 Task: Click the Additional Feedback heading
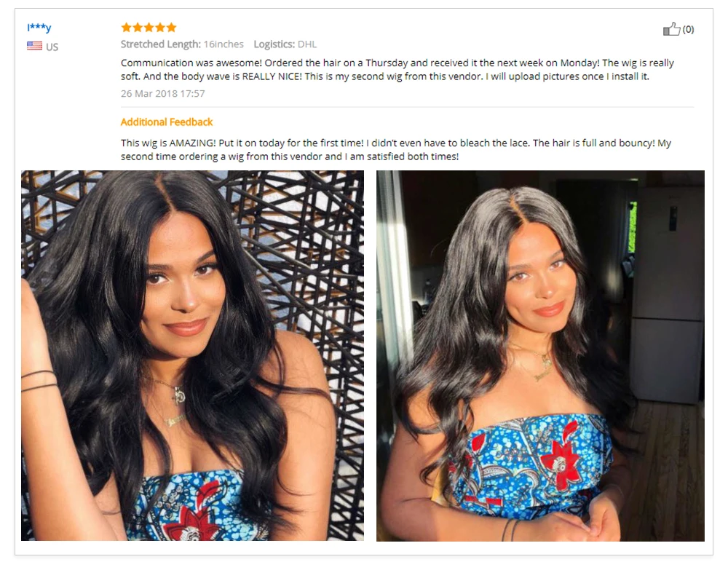[166, 122]
